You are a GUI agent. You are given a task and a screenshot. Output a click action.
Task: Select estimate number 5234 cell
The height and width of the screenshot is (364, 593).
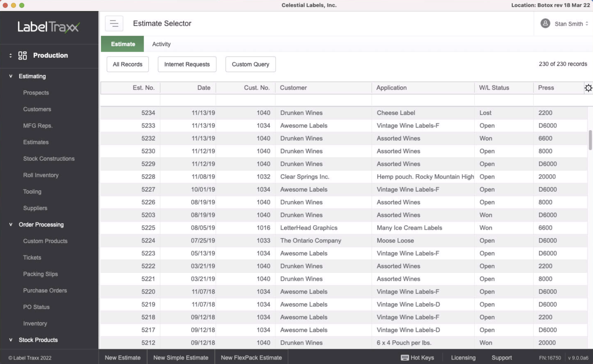130,113
